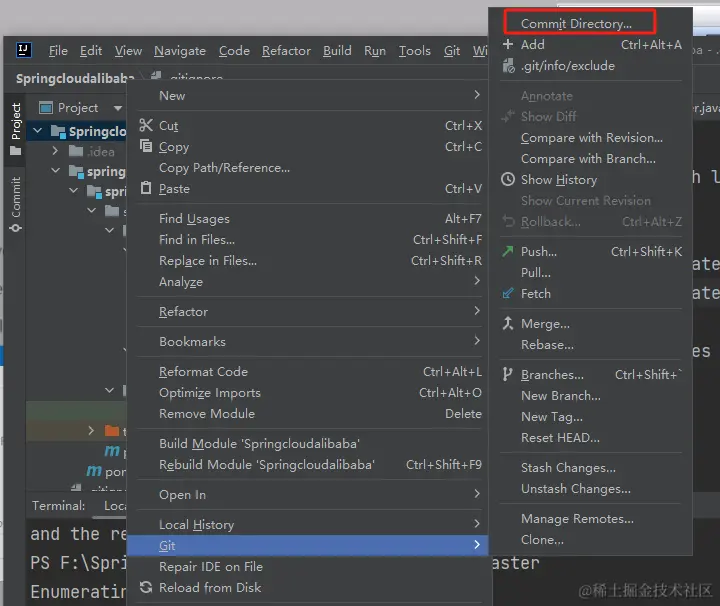Expand the orange folder tree node

[91, 431]
